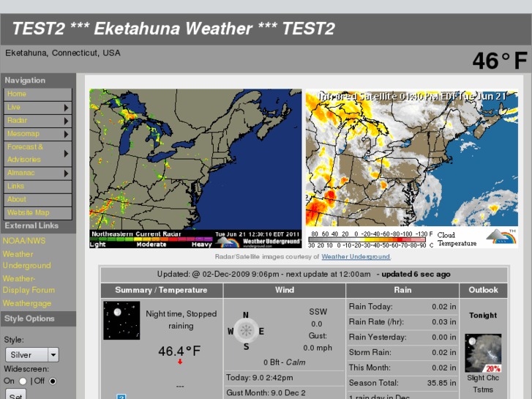The image size is (532, 399).
Task: Visit the Weathergage external link
Action: point(27,304)
